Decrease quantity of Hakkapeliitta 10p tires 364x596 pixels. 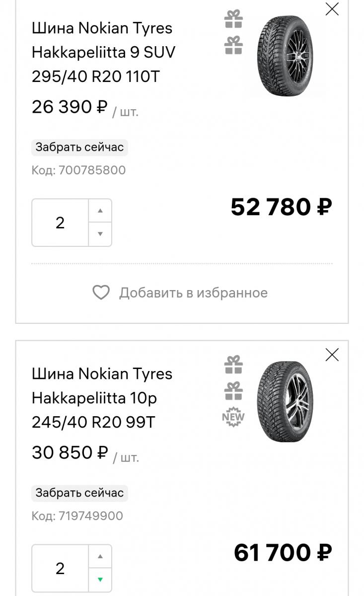[x=100, y=580]
